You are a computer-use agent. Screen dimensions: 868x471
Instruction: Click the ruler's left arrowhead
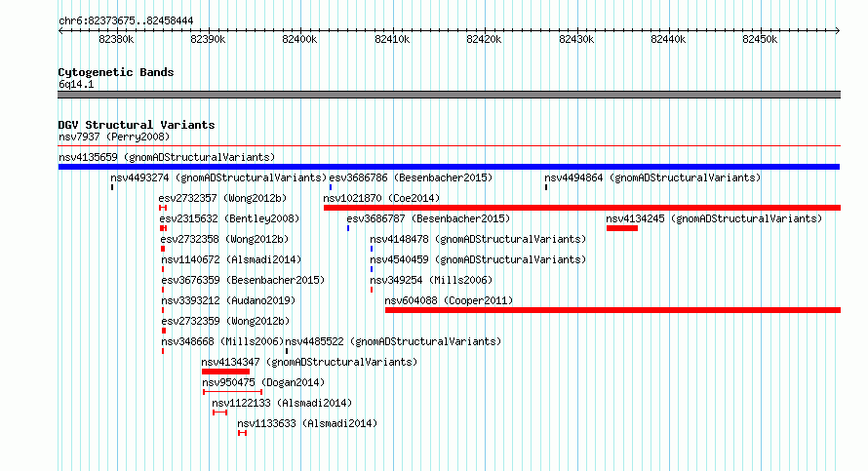coord(60,31)
